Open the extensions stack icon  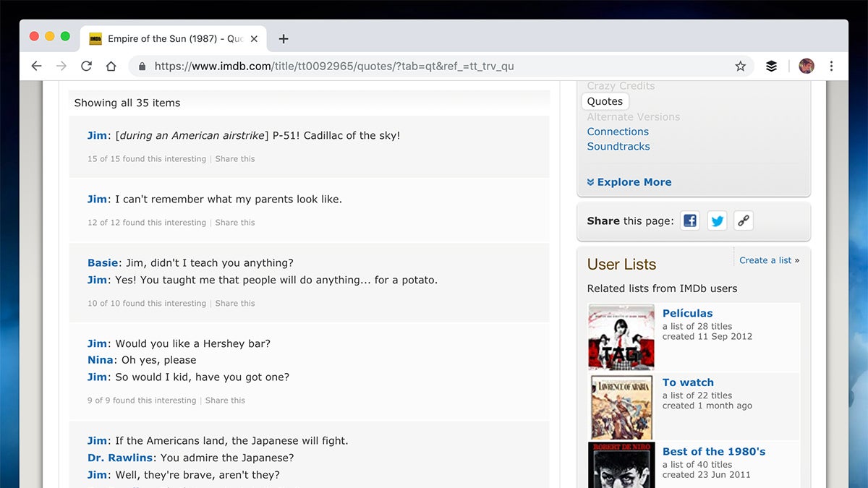tap(771, 66)
